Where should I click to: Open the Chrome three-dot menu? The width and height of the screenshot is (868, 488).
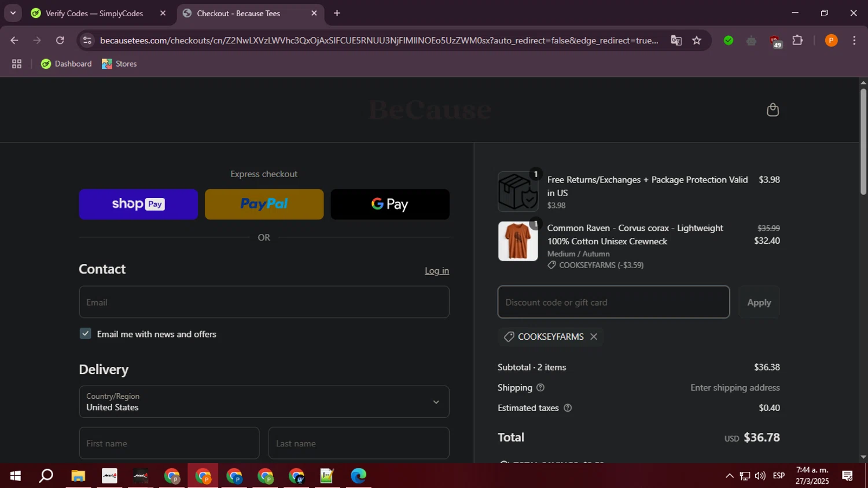854,41
